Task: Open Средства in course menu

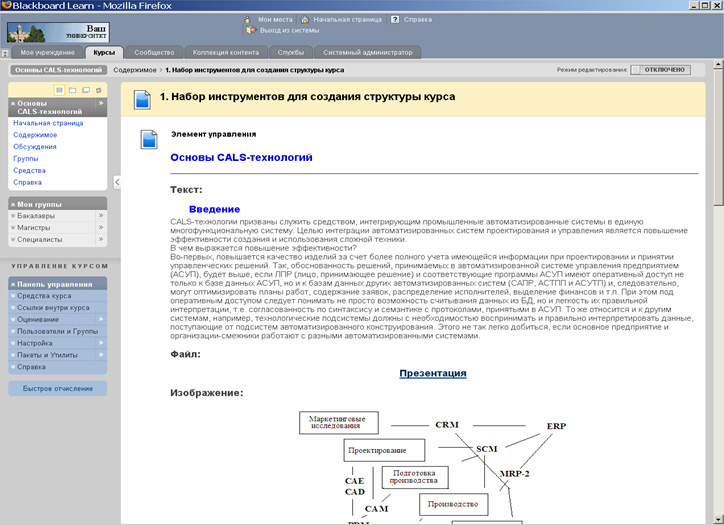Action: tap(30, 170)
